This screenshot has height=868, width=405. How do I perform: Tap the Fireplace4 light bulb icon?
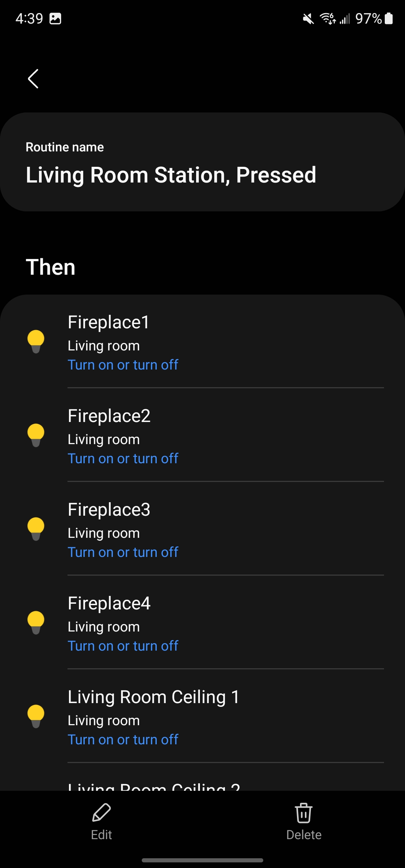pos(36,623)
